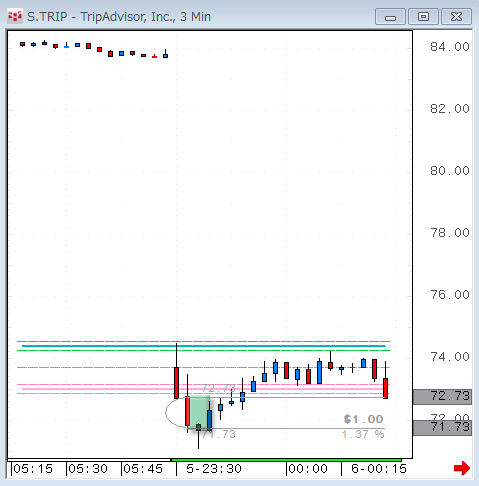Click the gray dashed horizontal line near 73.70
Image resolution: width=479 pixels, height=486 pixels.
pyautogui.click(x=203, y=367)
